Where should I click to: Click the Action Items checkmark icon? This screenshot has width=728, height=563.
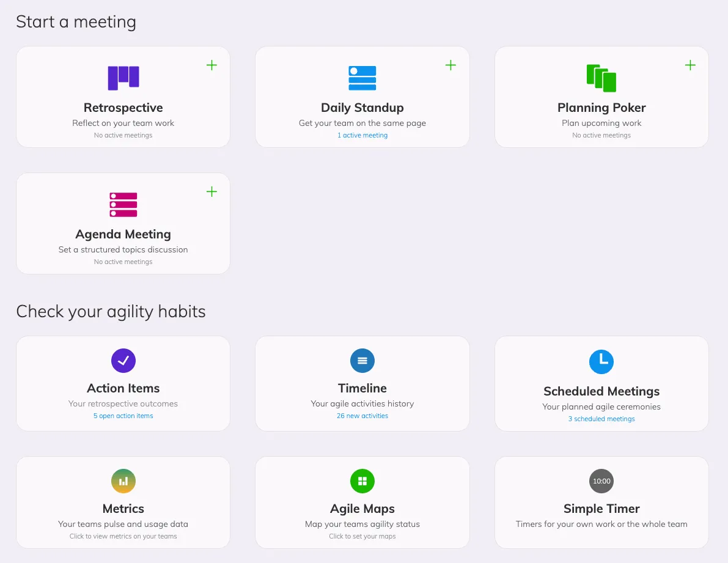click(x=123, y=361)
